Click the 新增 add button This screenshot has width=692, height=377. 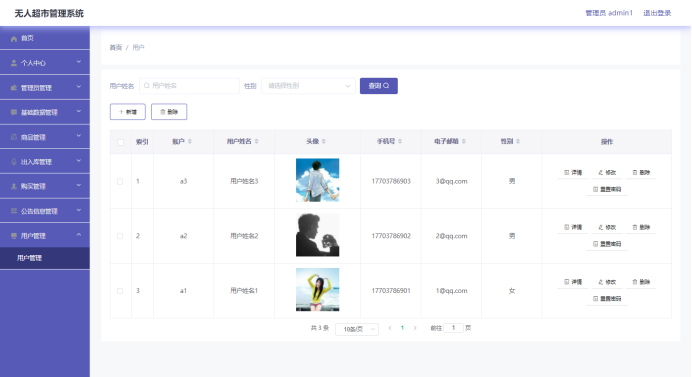tap(128, 112)
